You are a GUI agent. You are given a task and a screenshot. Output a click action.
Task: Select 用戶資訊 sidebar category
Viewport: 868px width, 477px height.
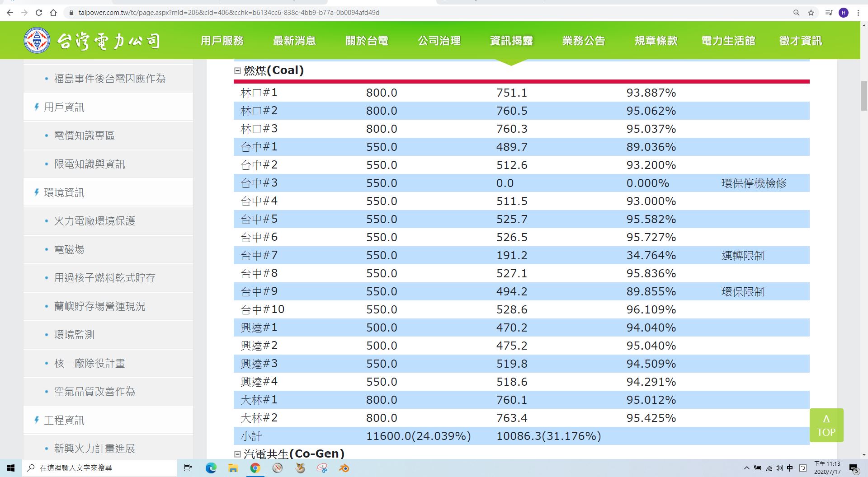coord(64,107)
